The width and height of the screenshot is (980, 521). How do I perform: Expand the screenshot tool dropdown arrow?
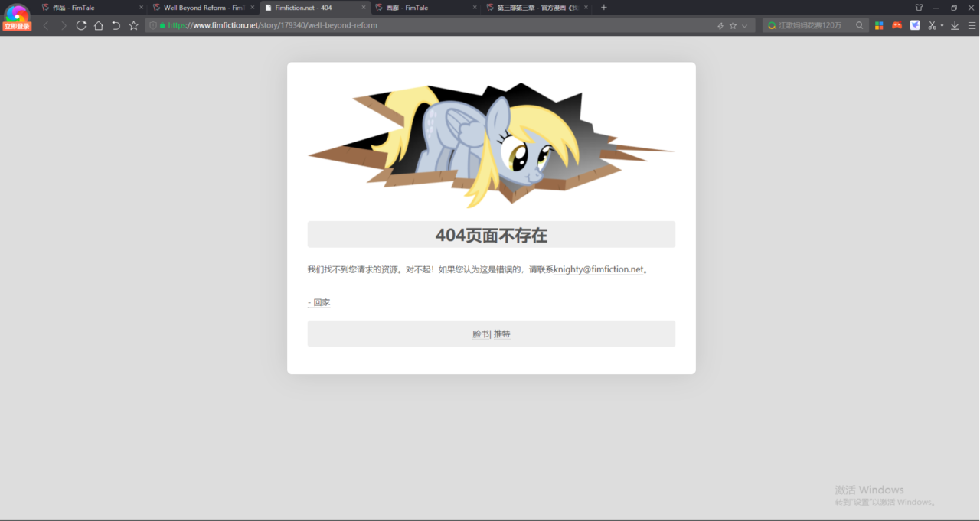[x=942, y=25]
